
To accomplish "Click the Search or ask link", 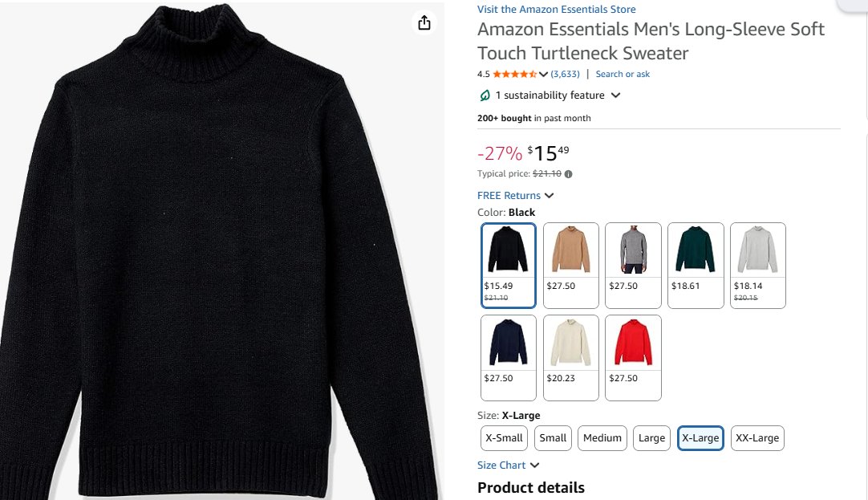I will (x=623, y=74).
